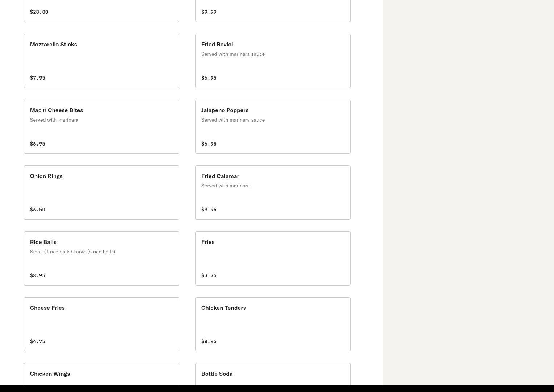Select the Fried Ravioli menu item card

(273, 61)
